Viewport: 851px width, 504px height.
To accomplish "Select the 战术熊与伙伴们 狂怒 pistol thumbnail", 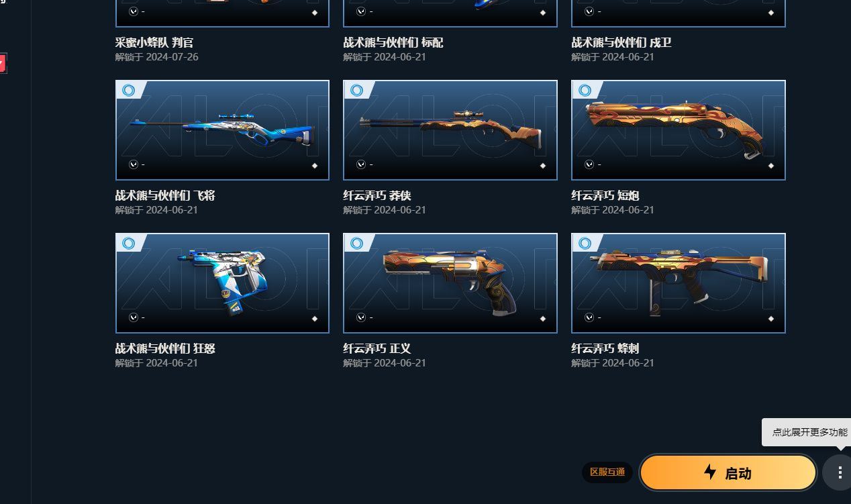I will (222, 283).
